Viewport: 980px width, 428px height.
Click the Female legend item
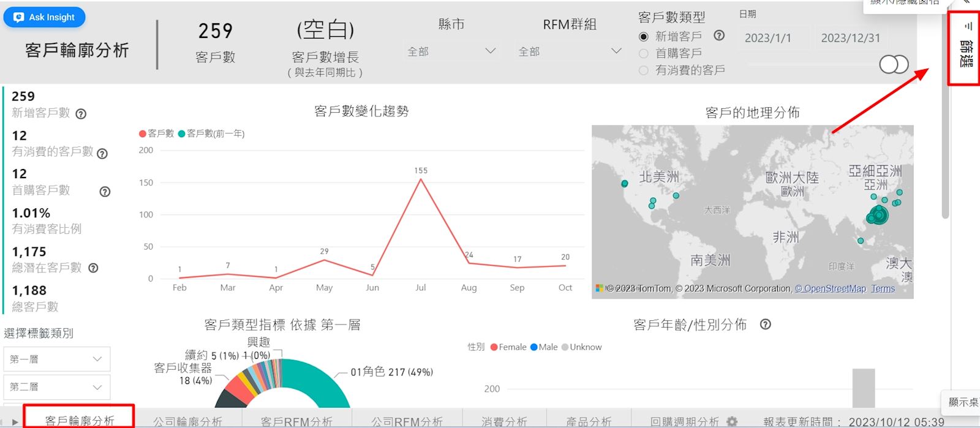click(x=508, y=347)
